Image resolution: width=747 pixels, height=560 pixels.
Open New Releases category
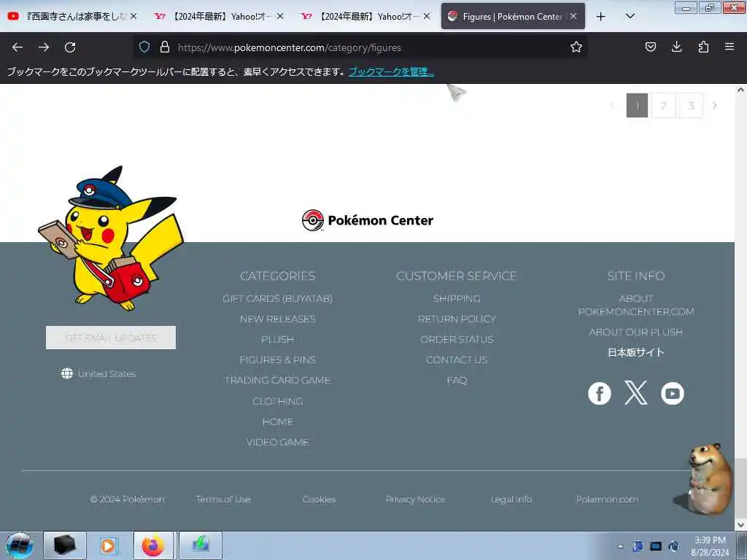pos(278,319)
